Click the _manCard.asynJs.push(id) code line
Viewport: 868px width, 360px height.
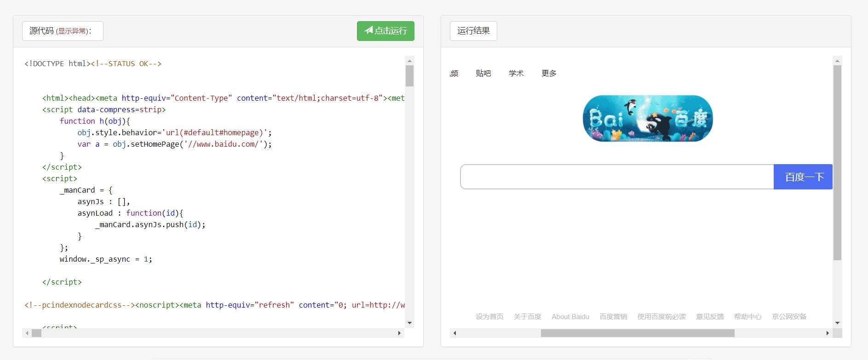pyautogui.click(x=150, y=225)
